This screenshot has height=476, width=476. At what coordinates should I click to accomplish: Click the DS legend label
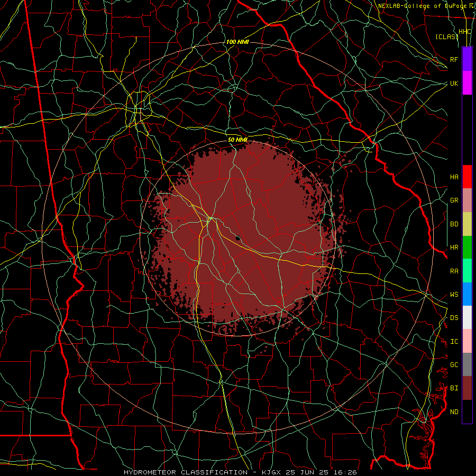(454, 318)
